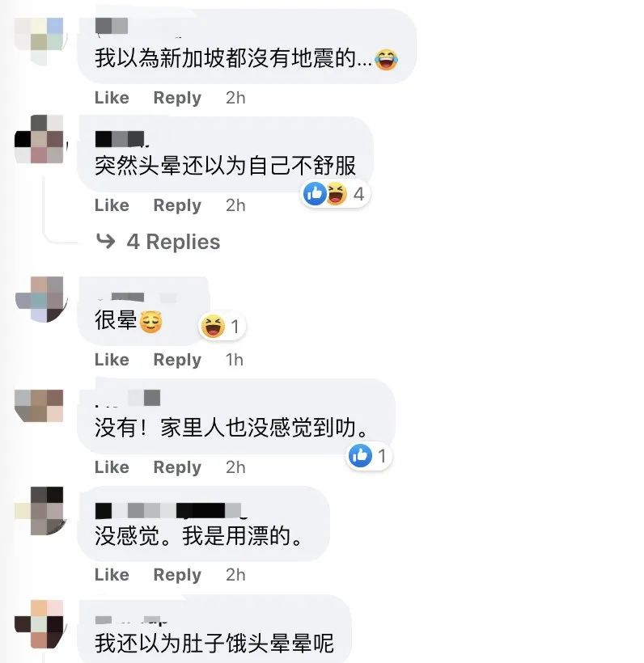Like the 我以為新加坡都沒有地震的 comment
Viewport: 644px width, 663px height.
(112, 98)
